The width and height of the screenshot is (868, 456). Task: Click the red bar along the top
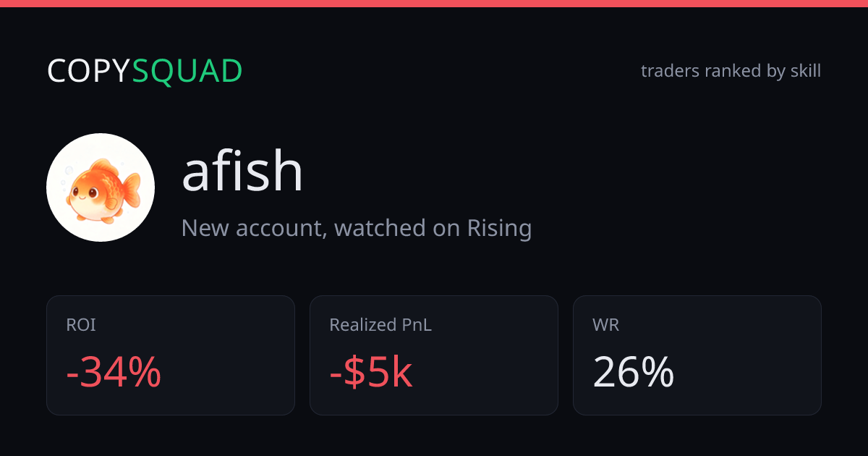click(434, 4)
